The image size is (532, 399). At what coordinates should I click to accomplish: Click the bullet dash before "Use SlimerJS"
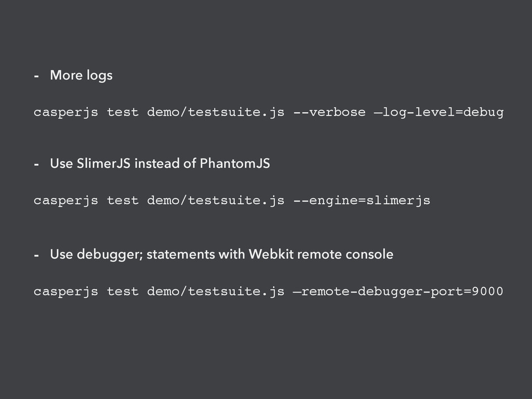click(x=36, y=165)
